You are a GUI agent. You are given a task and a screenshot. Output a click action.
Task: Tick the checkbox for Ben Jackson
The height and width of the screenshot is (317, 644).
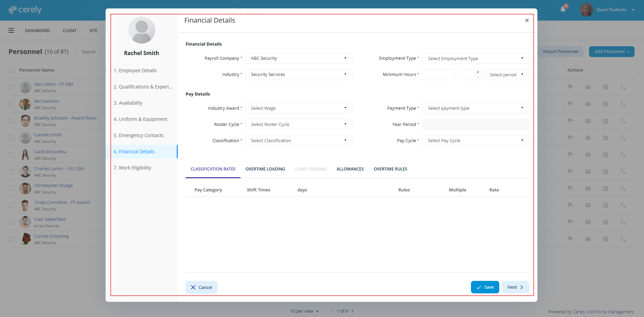[11, 104]
